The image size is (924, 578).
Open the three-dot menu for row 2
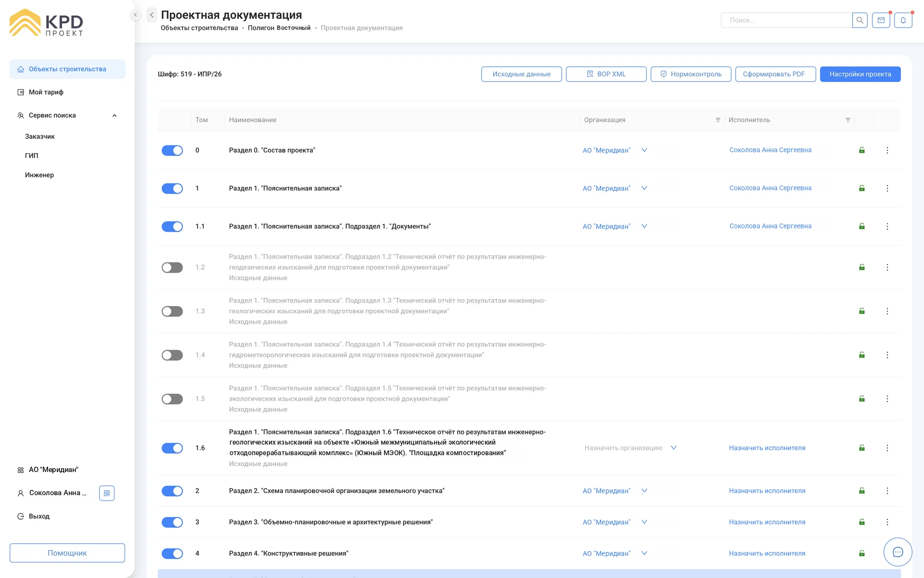point(887,491)
